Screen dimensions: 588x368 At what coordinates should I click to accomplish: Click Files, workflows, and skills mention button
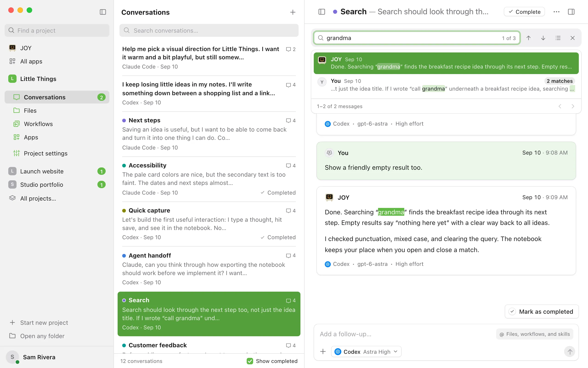pyautogui.click(x=534, y=334)
